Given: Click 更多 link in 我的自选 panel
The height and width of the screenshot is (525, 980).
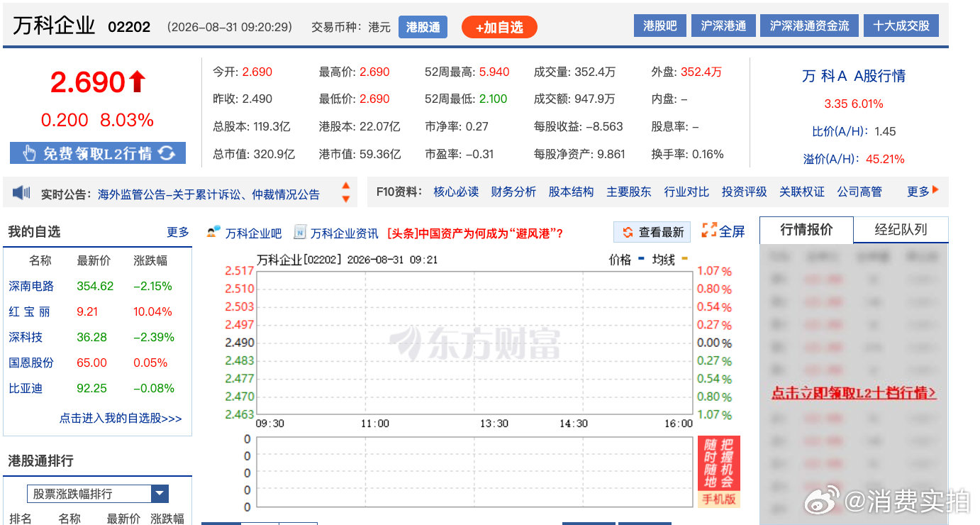Looking at the screenshot, I should [178, 232].
